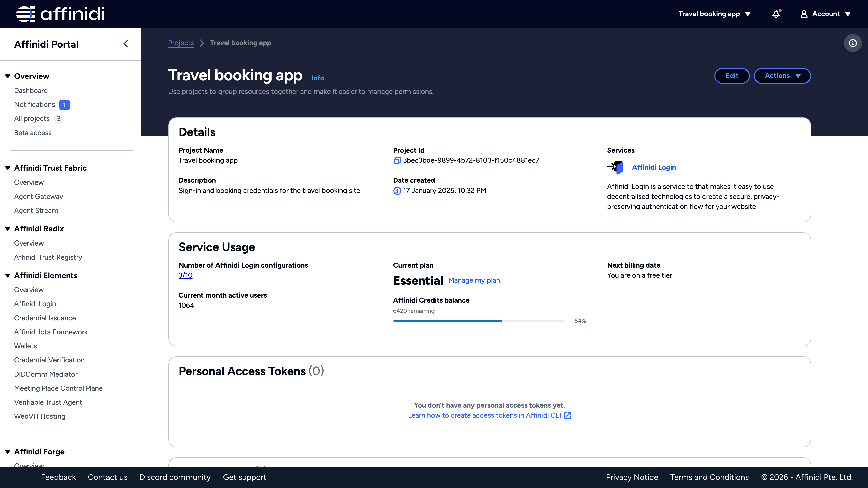Collapse the Overview sidebar section
868x488 pixels.
(8, 76)
